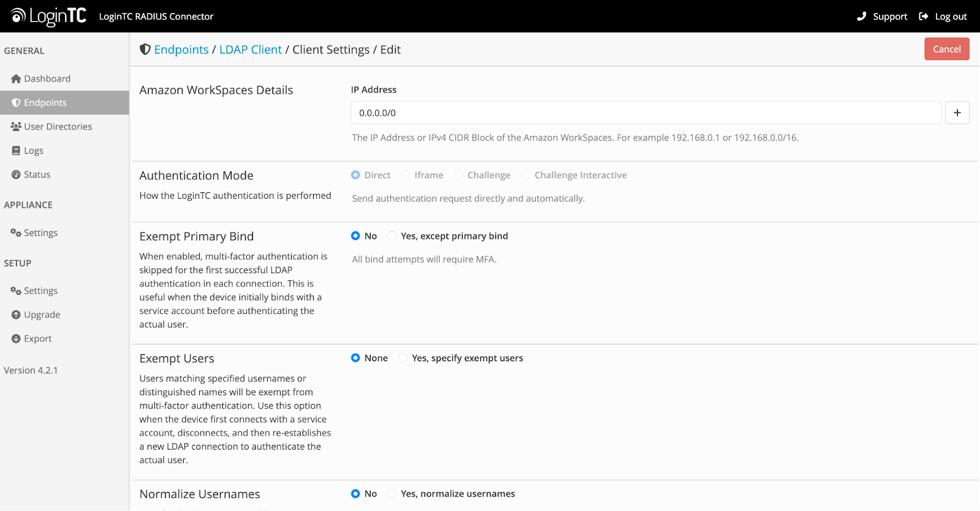Click the breadcrumb shield icon
980x511 pixels.
click(x=145, y=49)
